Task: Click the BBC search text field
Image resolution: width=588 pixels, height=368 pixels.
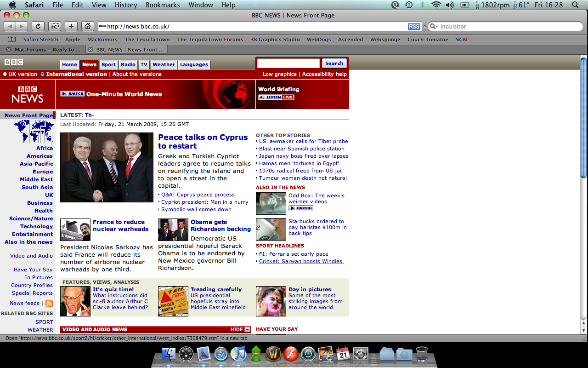Action: [x=288, y=63]
